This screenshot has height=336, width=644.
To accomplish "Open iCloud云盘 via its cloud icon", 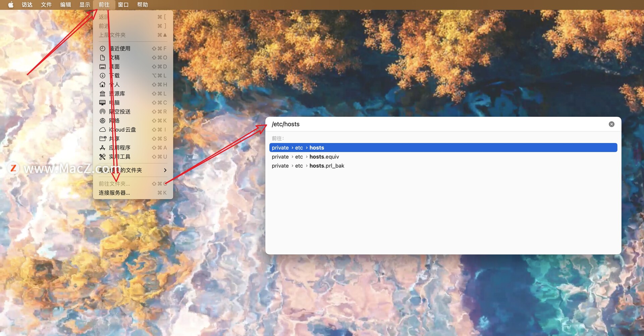I will [103, 130].
